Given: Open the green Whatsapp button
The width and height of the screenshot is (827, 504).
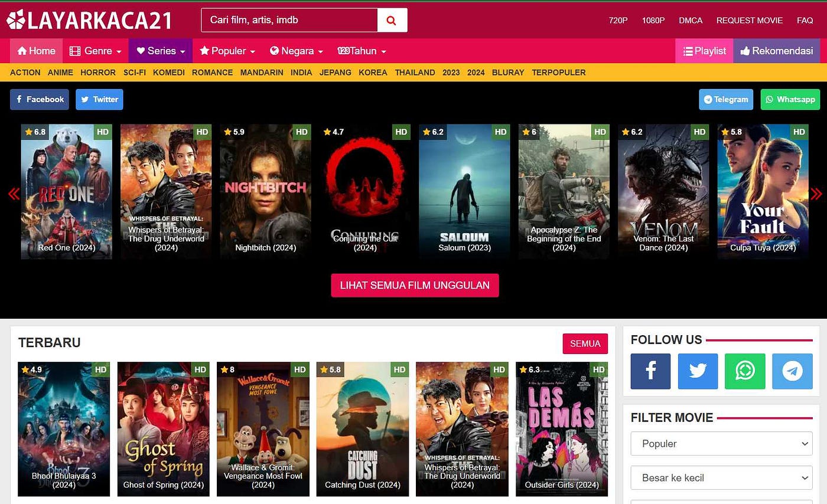Looking at the screenshot, I should (790, 99).
